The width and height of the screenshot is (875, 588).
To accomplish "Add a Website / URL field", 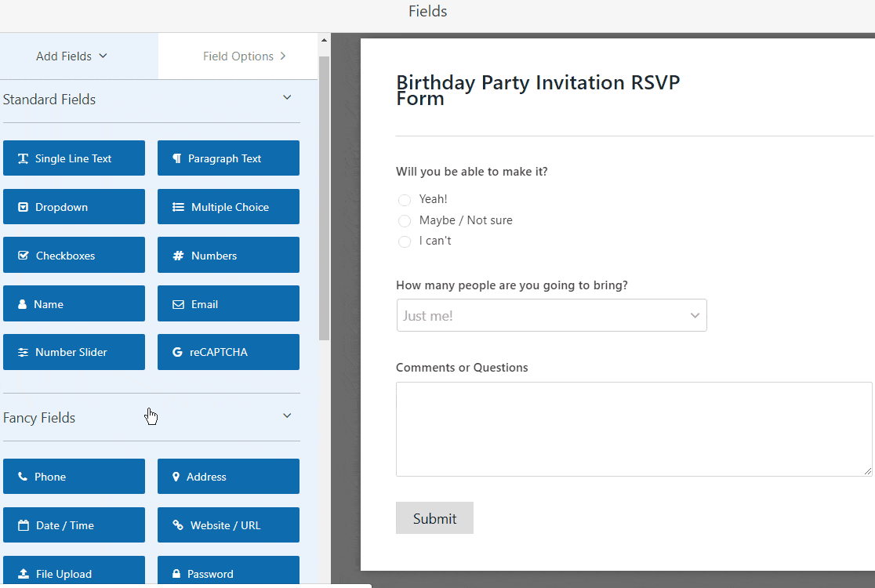I will (228, 525).
